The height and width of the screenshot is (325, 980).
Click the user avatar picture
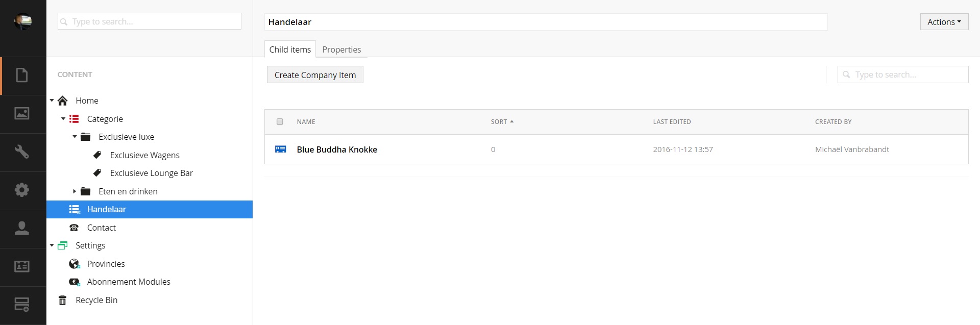click(x=23, y=21)
